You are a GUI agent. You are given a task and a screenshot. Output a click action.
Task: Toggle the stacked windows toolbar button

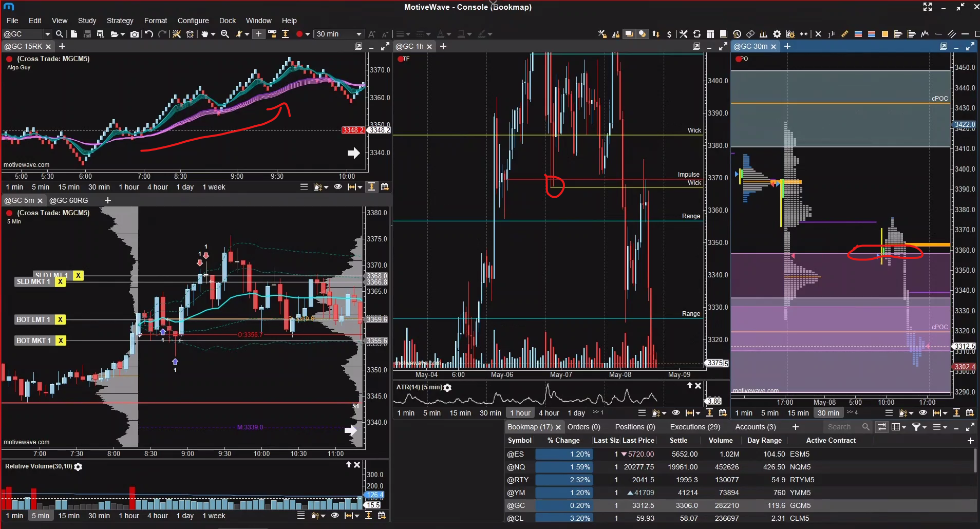click(629, 34)
